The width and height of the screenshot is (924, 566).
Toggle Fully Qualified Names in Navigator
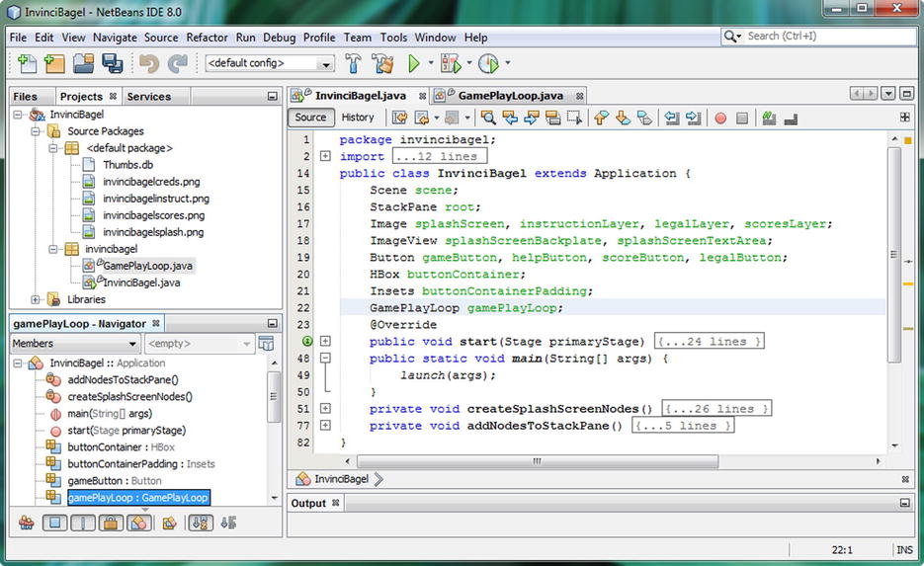click(169, 523)
